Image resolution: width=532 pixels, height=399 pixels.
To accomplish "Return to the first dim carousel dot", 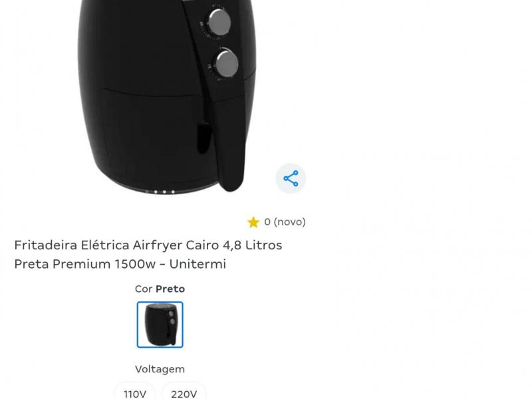I will click(146, 192).
